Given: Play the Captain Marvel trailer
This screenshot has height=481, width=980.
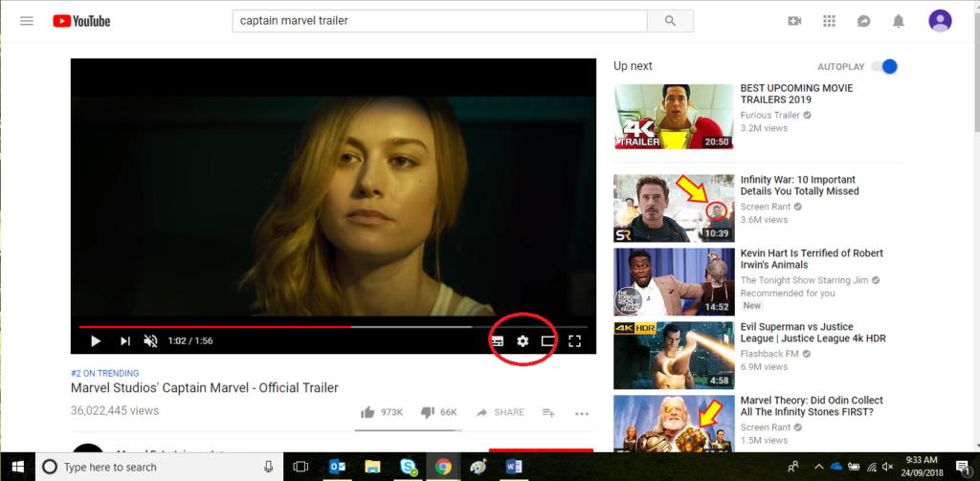Looking at the screenshot, I should 96,341.
